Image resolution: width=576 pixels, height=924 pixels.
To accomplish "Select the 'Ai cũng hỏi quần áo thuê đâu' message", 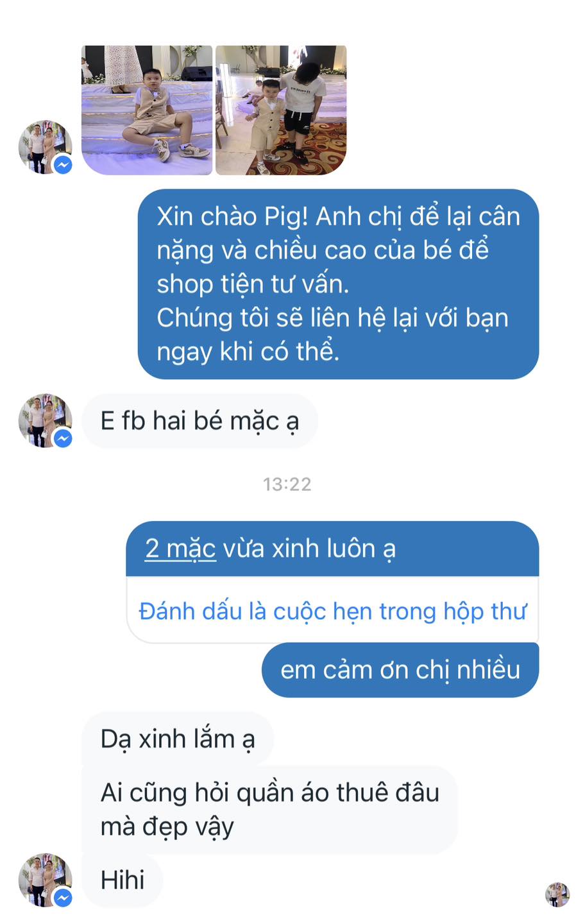I will pos(270,810).
